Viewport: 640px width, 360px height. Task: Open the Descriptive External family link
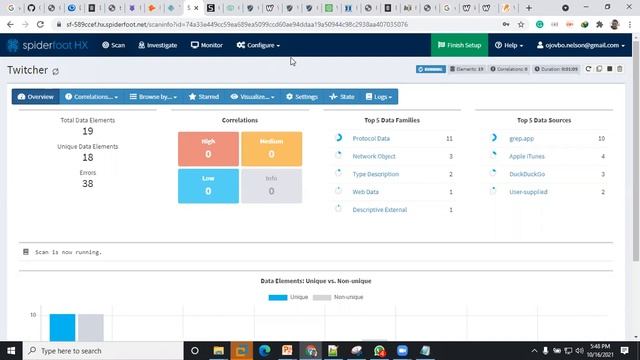click(x=380, y=210)
